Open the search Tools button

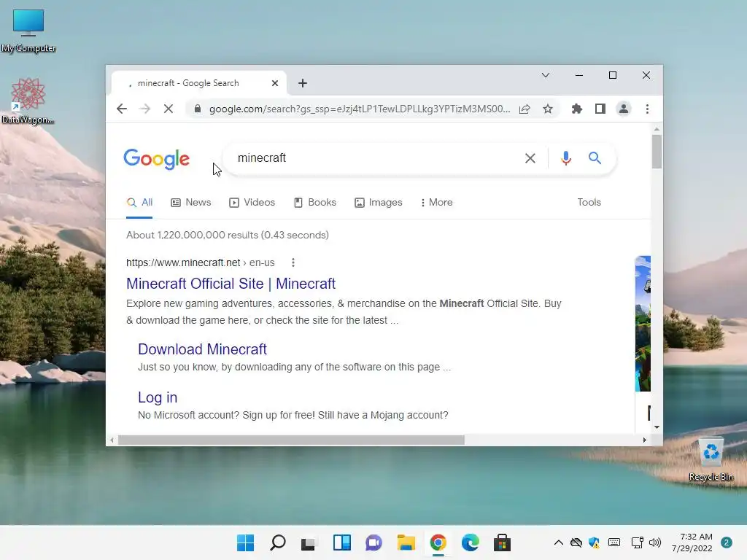pos(589,203)
